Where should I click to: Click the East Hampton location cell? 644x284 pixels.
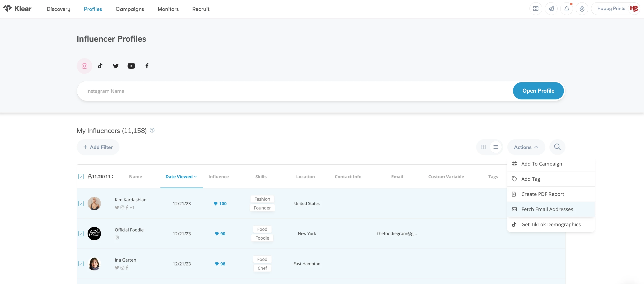coord(307,264)
